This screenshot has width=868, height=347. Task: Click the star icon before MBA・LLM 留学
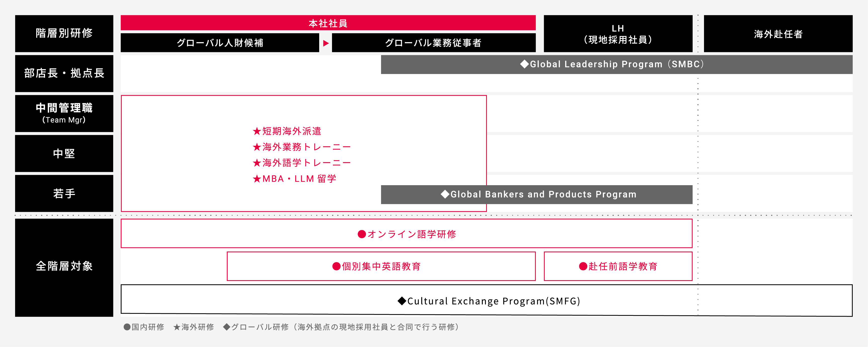(257, 179)
